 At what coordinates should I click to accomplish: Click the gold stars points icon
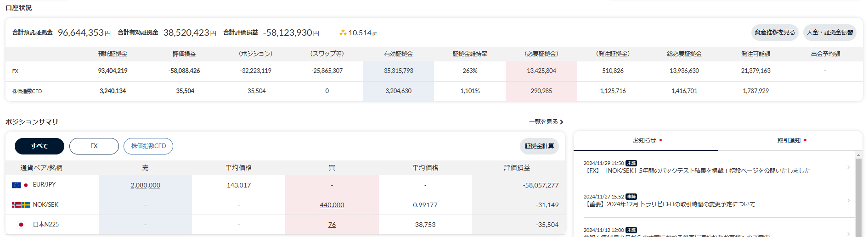point(343,33)
